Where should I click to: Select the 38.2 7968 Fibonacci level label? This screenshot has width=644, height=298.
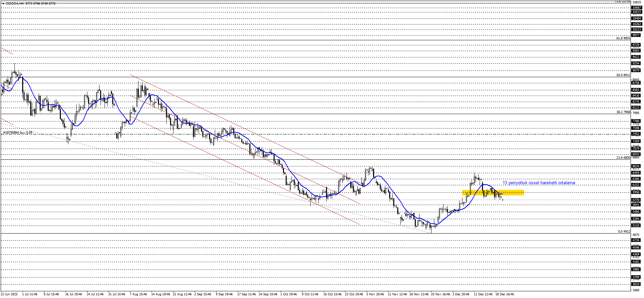623,112
